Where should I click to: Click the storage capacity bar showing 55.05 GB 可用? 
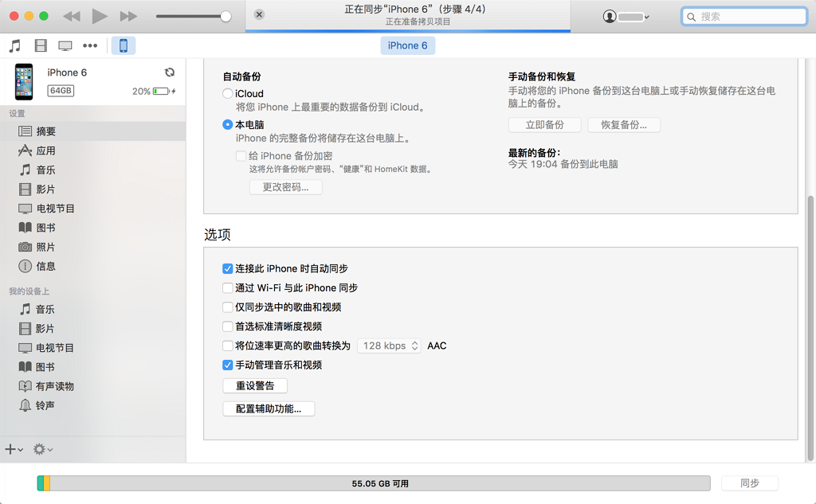[x=374, y=483]
